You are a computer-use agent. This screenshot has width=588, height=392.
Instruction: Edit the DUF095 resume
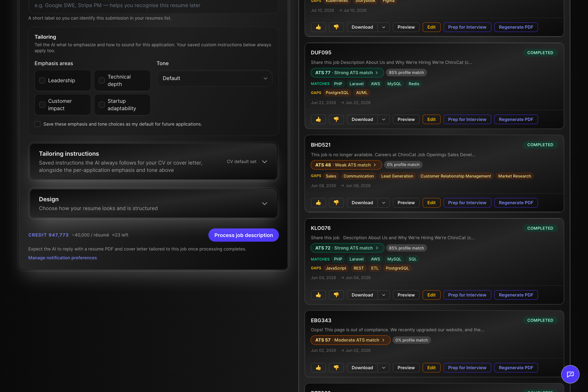(x=431, y=119)
